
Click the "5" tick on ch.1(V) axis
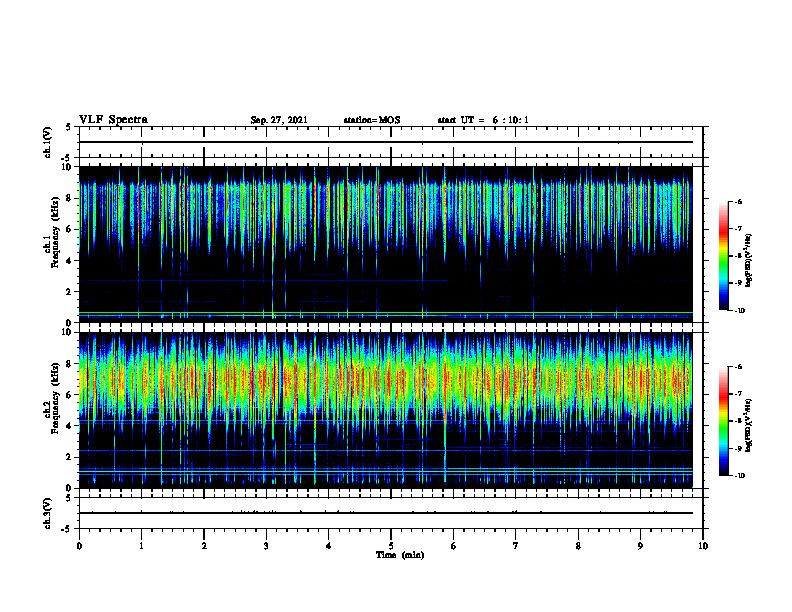[69, 127]
